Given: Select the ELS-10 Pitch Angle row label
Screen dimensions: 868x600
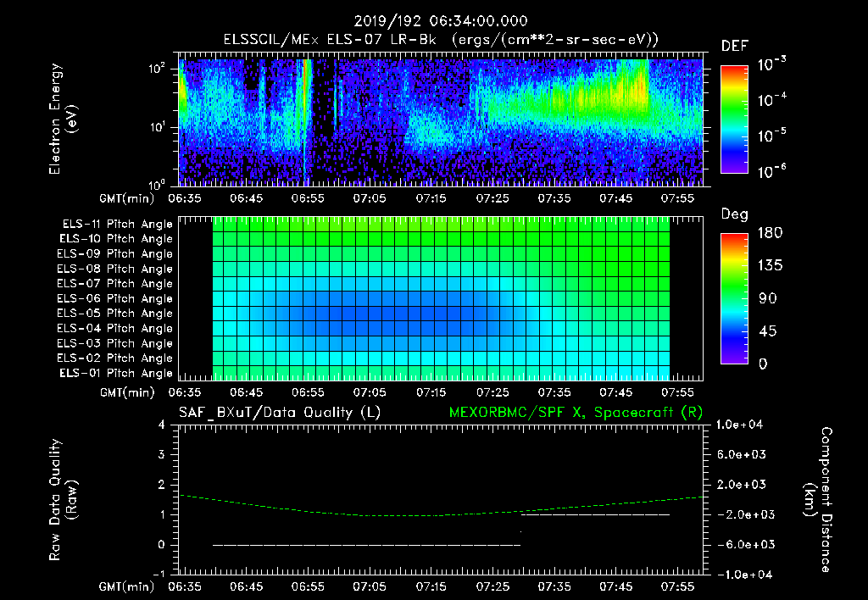Looking at the screenshot, I should pos(116,239).
